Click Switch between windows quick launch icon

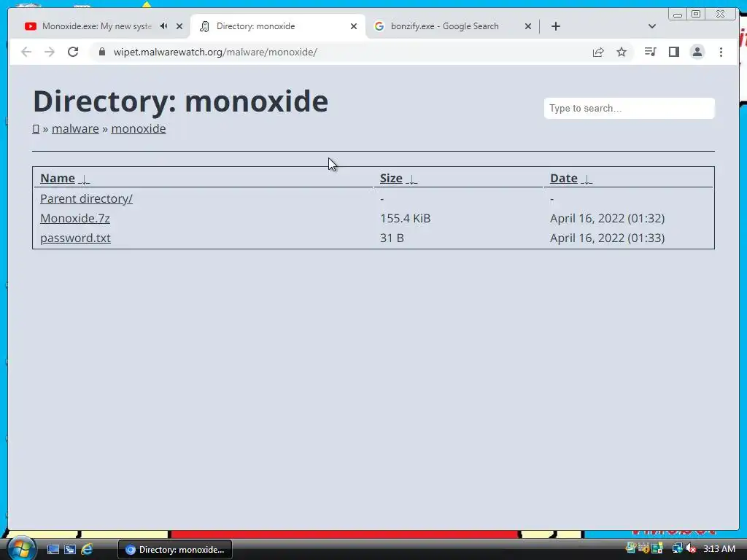(69, 550)
